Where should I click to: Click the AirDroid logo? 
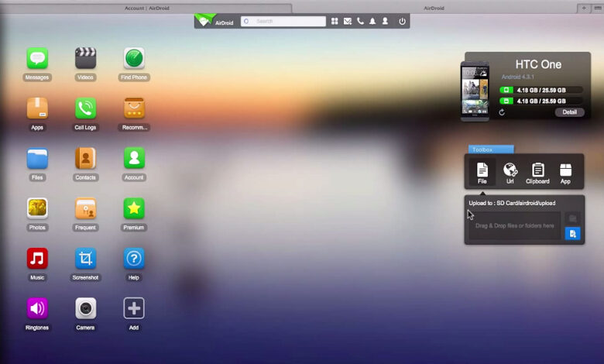[214, 21]
